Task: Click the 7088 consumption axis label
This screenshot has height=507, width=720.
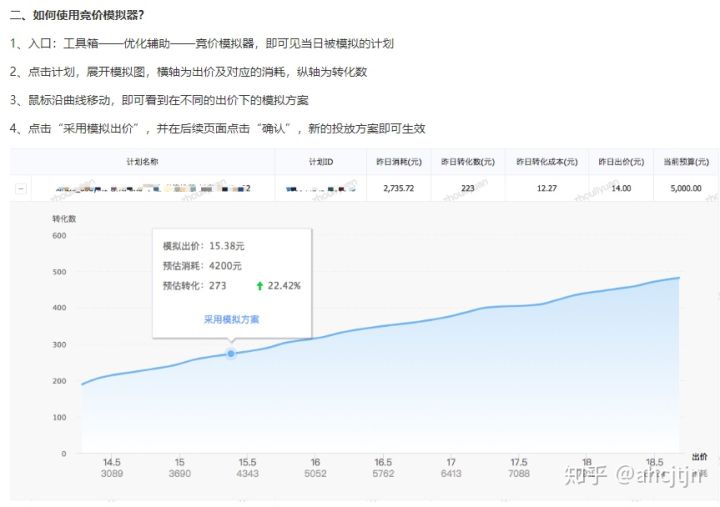Action: point(519,473)
